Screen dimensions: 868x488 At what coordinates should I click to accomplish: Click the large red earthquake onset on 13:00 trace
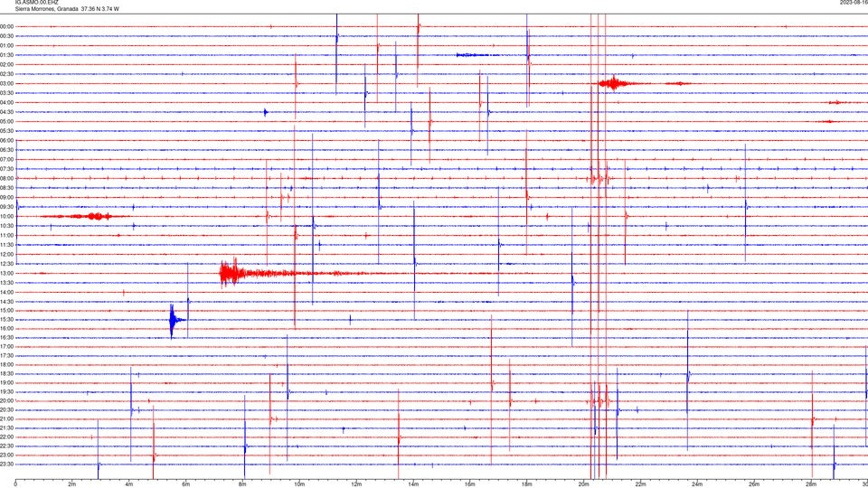click(x=231, y=273)
